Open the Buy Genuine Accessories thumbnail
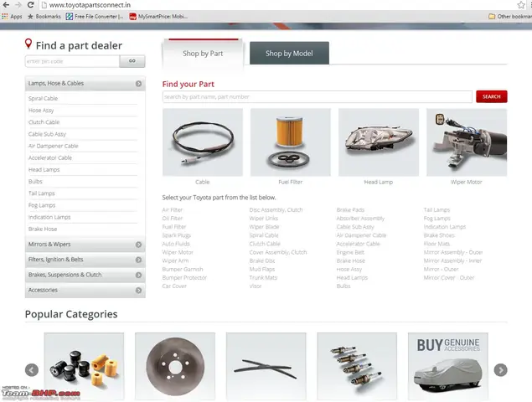This screenshot has width=532, height=402. pos(448,366)
